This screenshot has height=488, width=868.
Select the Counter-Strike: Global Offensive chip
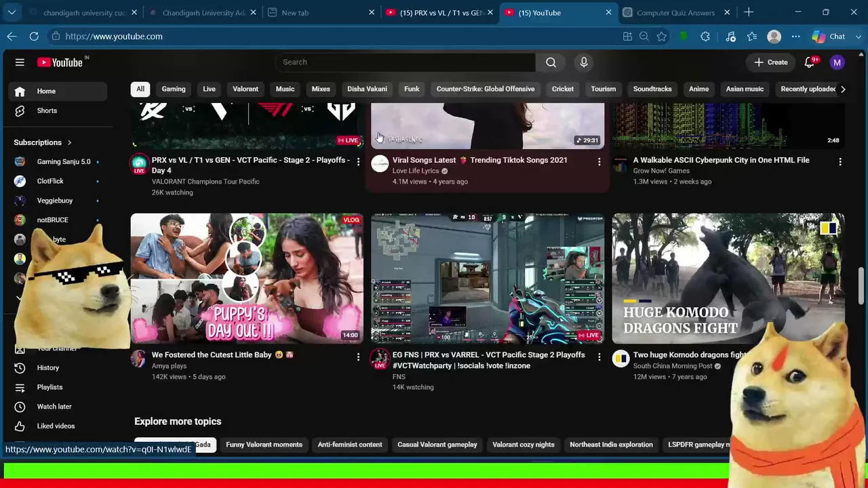point(486,89)
